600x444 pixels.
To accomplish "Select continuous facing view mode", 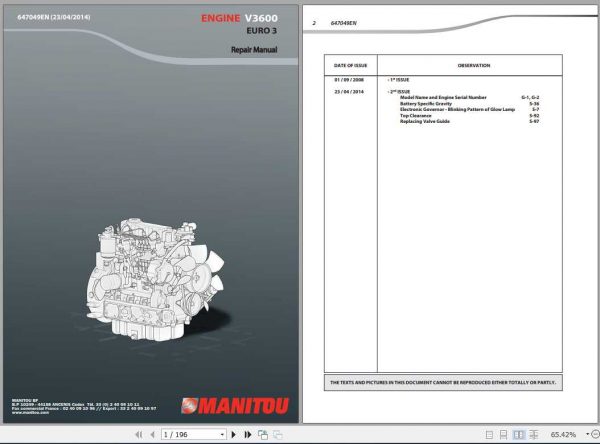I will pos(533,434).
